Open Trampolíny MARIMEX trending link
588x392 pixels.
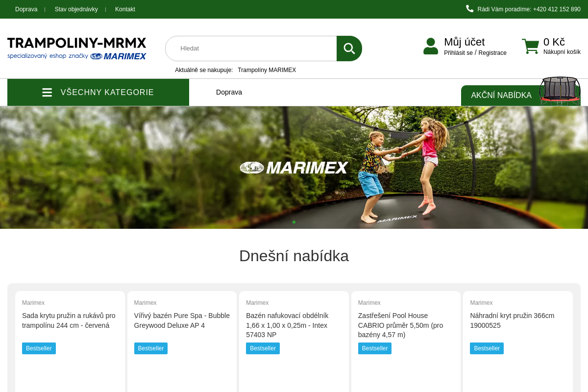267,70
